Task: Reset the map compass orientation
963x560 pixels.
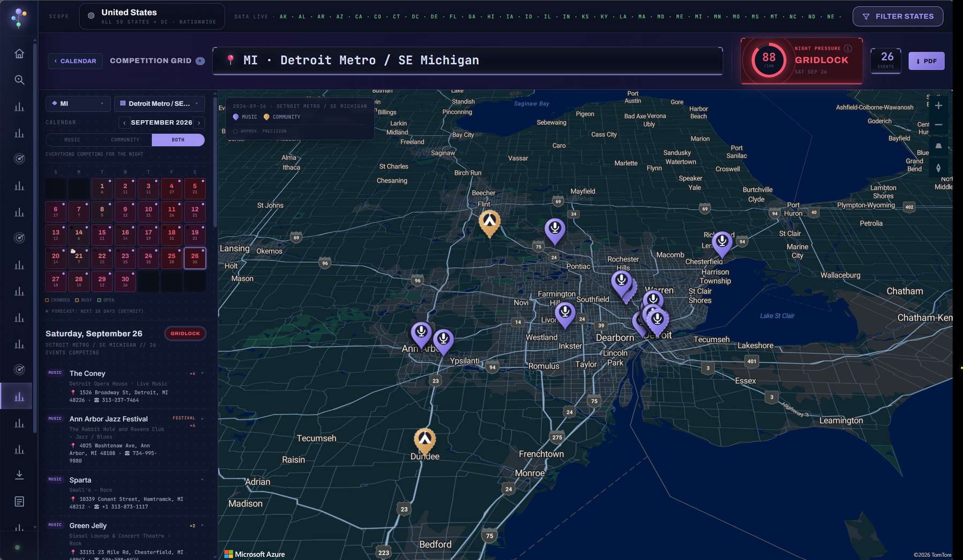Action: point(938,168)
